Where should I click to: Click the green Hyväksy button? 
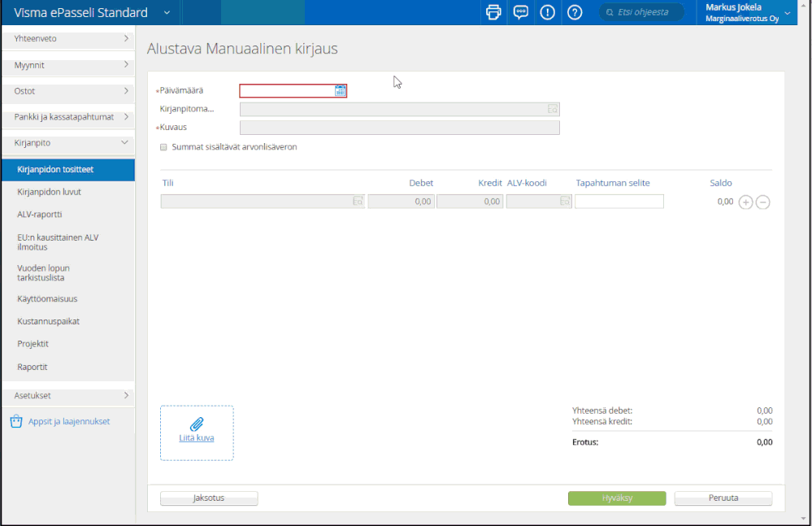coord(617,498)
